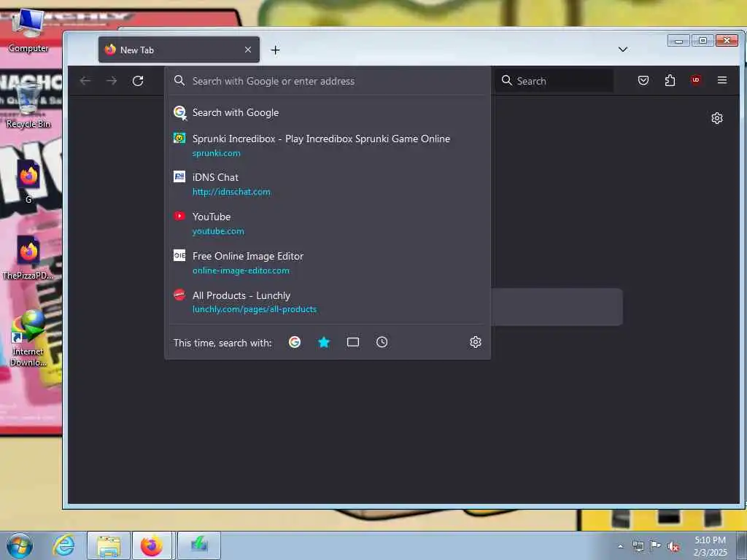The width and height of the screenshot is (747, 560).
Task: Choose the Search with Google suggestion
Action: click(x=328, y=112)
